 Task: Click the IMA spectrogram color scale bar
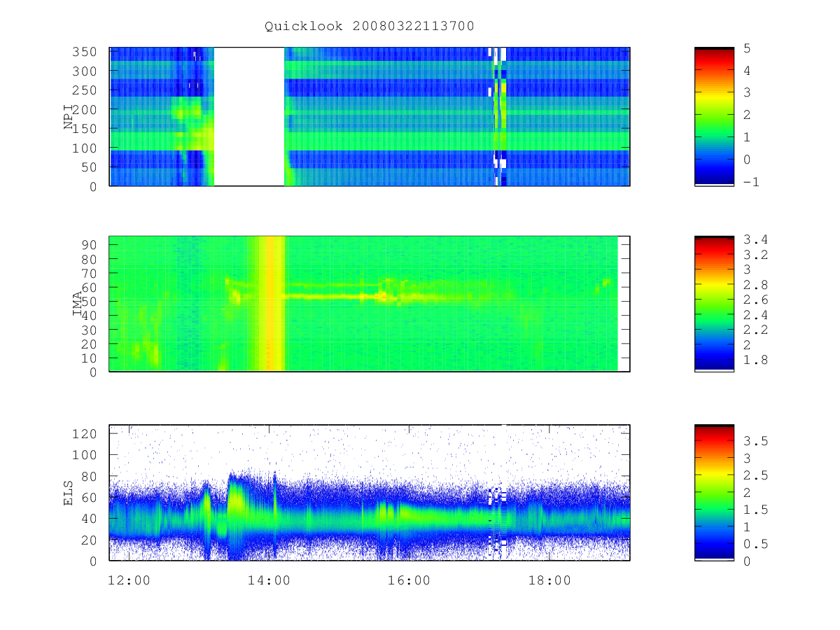coord(714,304)
